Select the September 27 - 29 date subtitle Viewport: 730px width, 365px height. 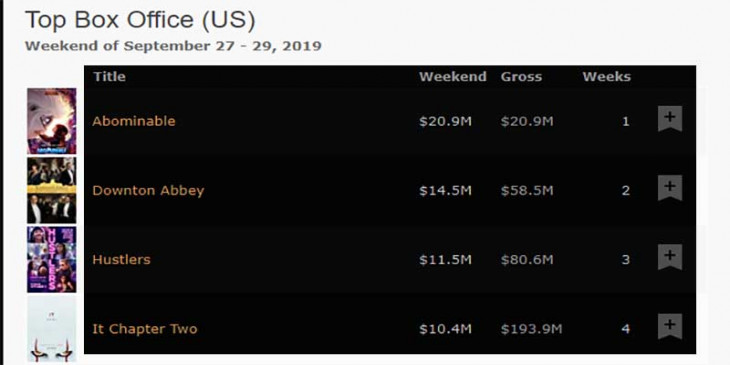[173, 46]
